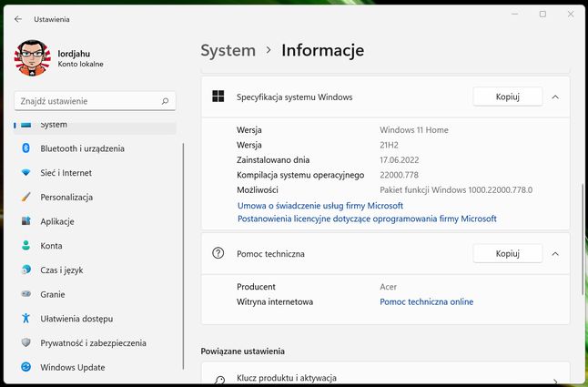Open Sieć i Internet settings

[x=95, y=173]
